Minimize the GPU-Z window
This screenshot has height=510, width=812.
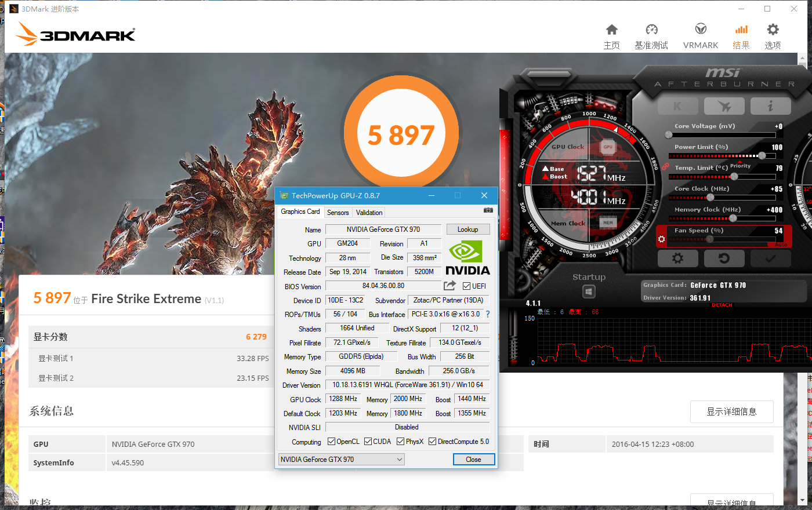(x=432, y=195)
